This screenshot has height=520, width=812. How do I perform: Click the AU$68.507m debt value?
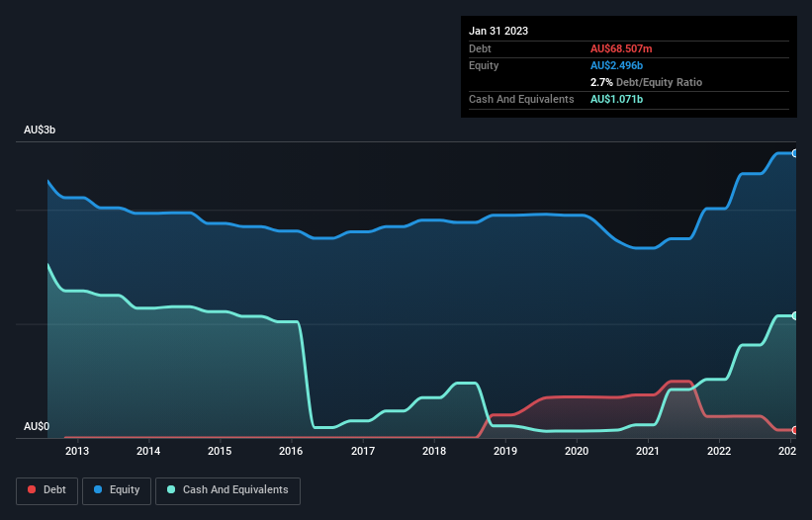click(621, 48)
